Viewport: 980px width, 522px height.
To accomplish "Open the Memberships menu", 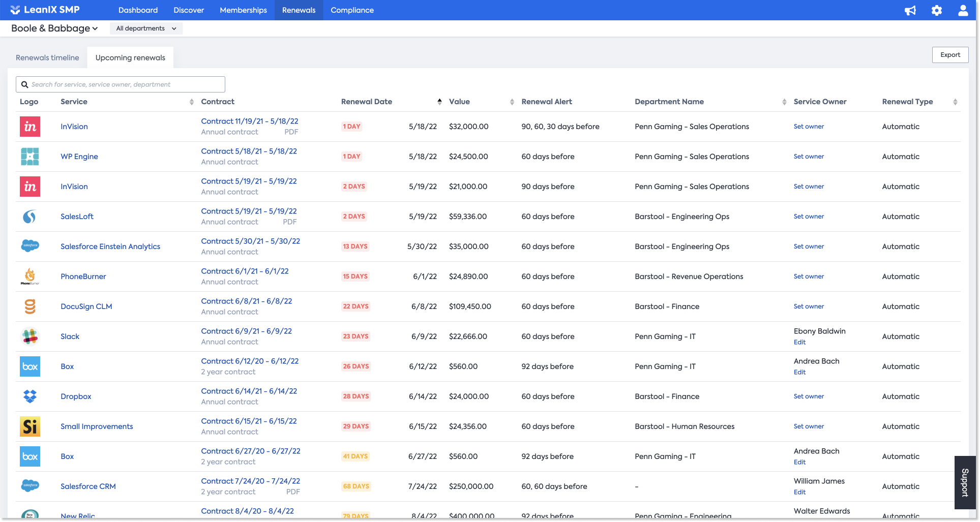I will tap(243, 10).
